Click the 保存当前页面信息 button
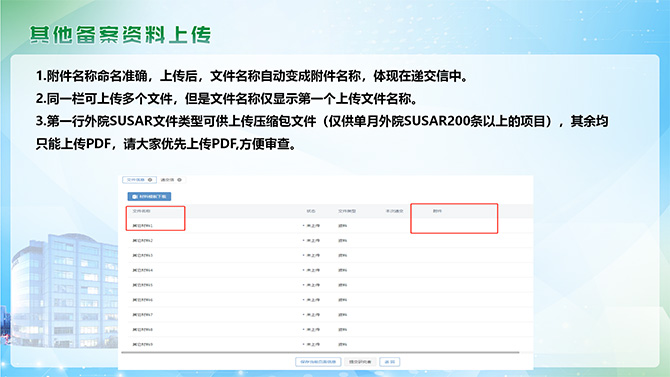This screenshot has height=377, width=670. click(x=318, y=362)
